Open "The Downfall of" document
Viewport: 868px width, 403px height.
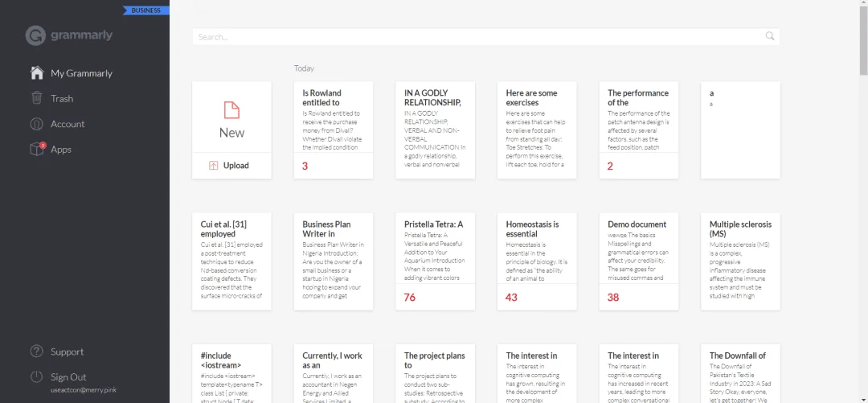[x=740, y=373]
